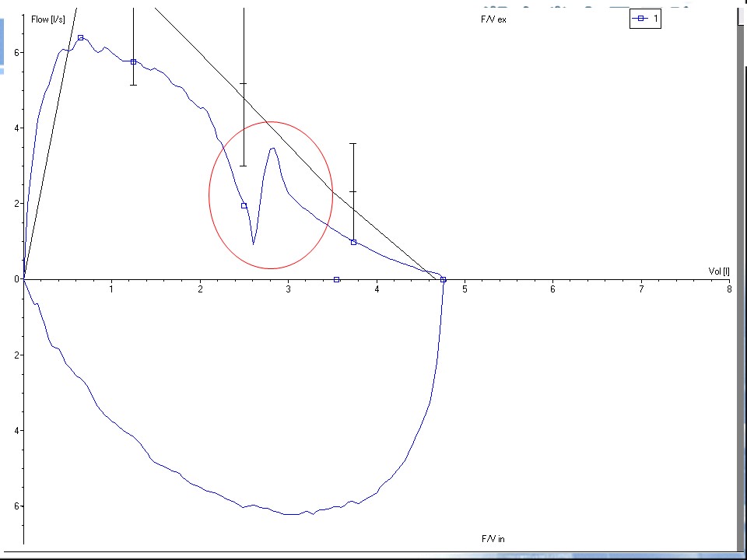747x560 pixels.
Task: Click the 'Flow [l/s]' axis title
Action: (48, 19)
